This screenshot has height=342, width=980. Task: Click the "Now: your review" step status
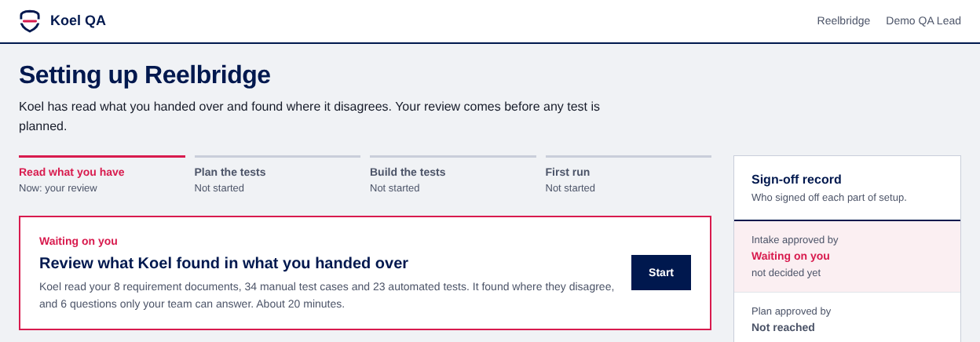(58, 188)
